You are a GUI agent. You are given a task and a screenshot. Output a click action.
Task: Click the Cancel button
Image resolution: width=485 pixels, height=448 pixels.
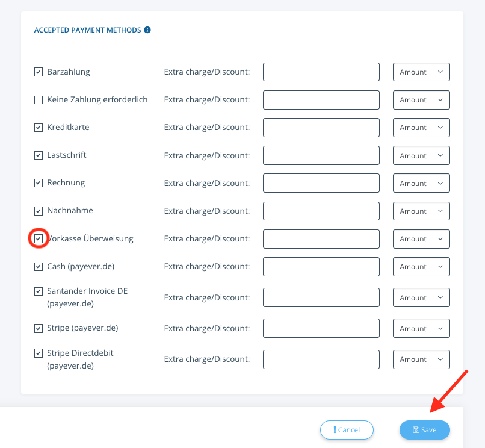tap(347, 430)
